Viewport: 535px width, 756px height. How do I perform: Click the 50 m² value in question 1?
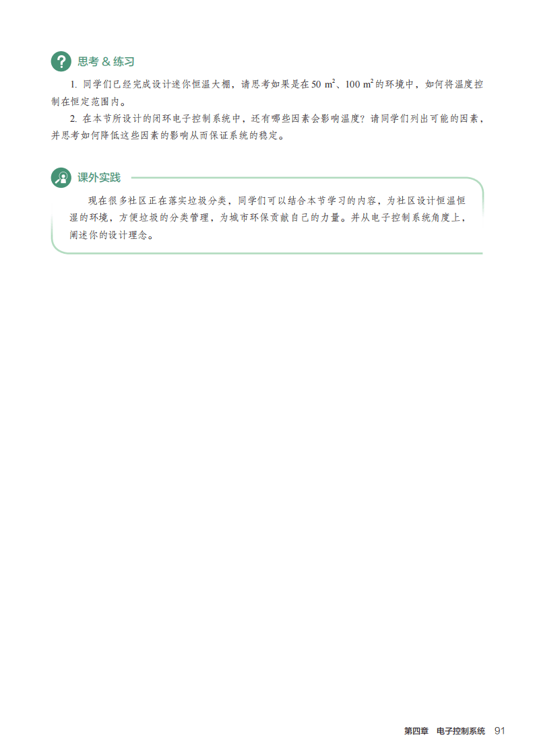(x=323, y=84)
